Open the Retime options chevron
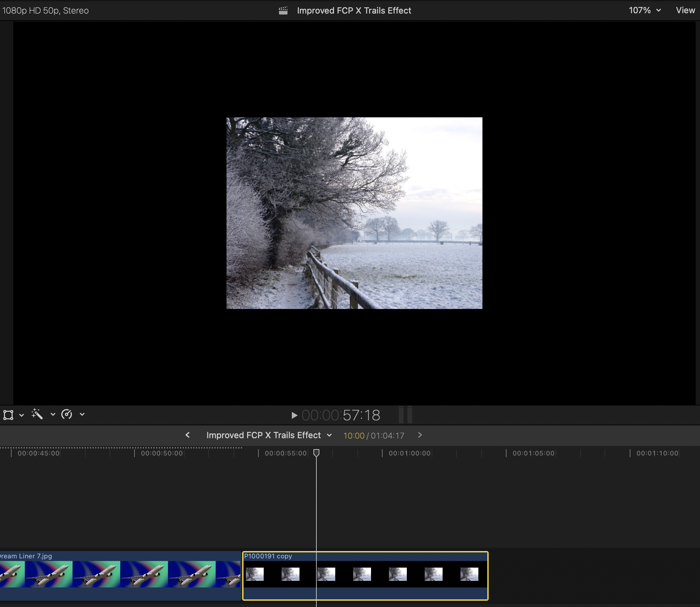Viewport: 700px width, 607px height. (x=82, y=414)
